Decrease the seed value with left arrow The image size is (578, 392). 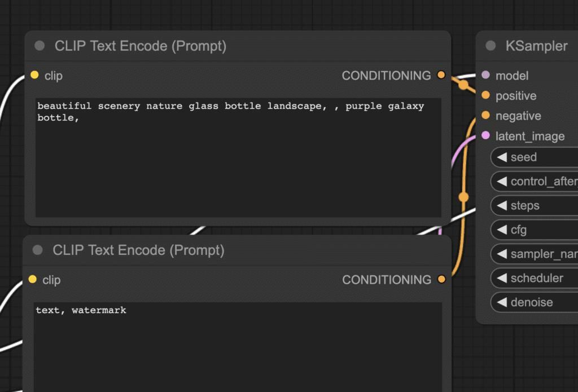click(x=501, y=157)
